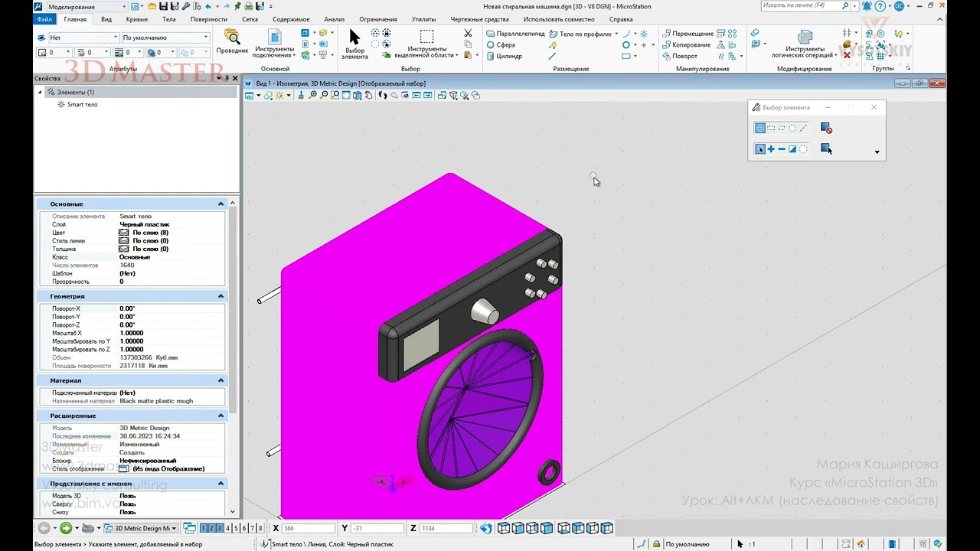980x551 pixels.
Task: Click the Копирование copy tool
Action: (687, 45)
